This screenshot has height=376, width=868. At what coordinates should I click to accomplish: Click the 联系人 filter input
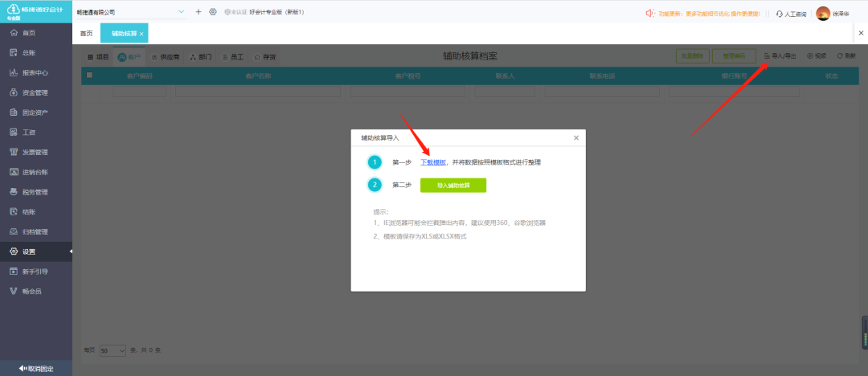point(505,92)
